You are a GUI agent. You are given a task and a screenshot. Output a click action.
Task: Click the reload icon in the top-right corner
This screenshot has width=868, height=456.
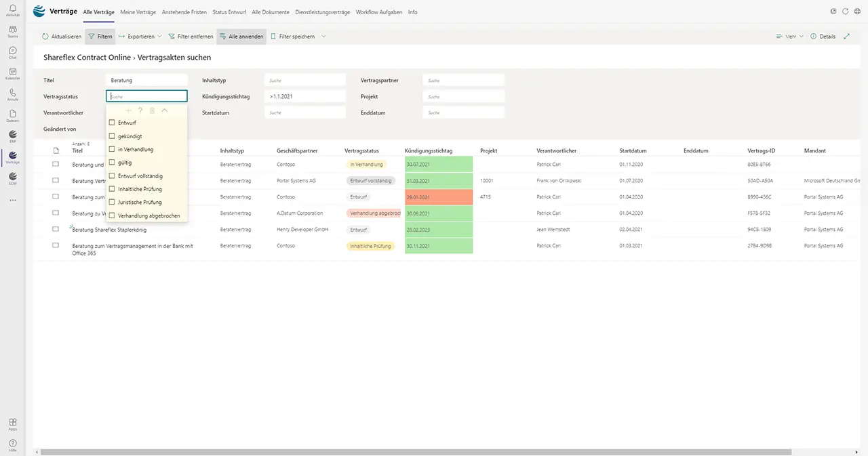(x=845, y=12)
